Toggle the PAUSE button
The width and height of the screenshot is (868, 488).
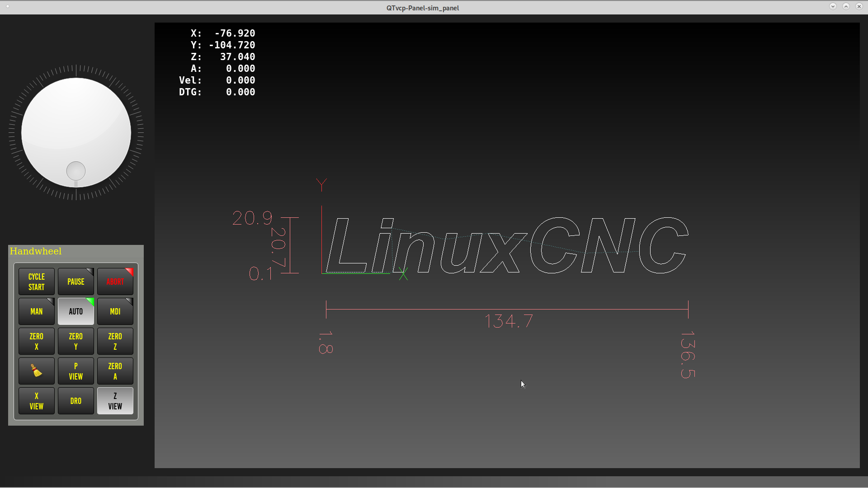click(x=76, y=282)
